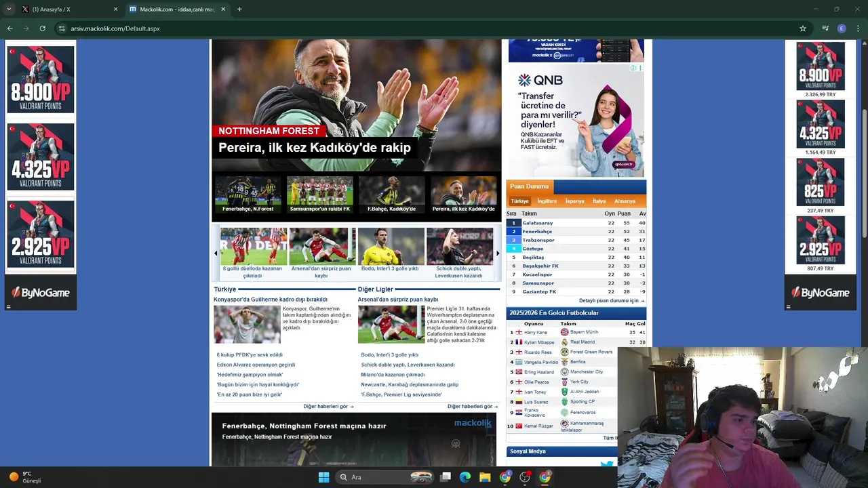Image resolution: width=868 pixels, height=488 pixels.
Task: Open 'Schick duble yaptı, Leverkusen kazandı' carousel item
Action: click(459, 253)
